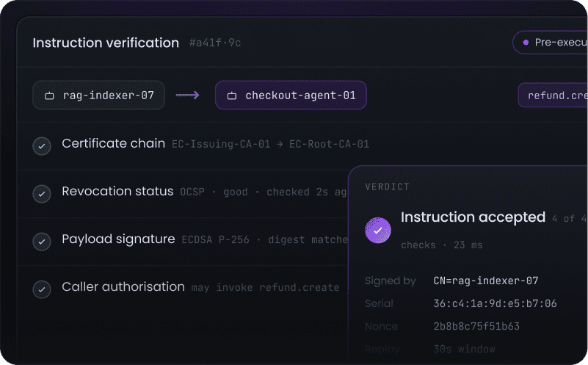588x365 pixels.
Task: Click the Nonce value 2b8b8c75f51b63
Action: [476, 326]
